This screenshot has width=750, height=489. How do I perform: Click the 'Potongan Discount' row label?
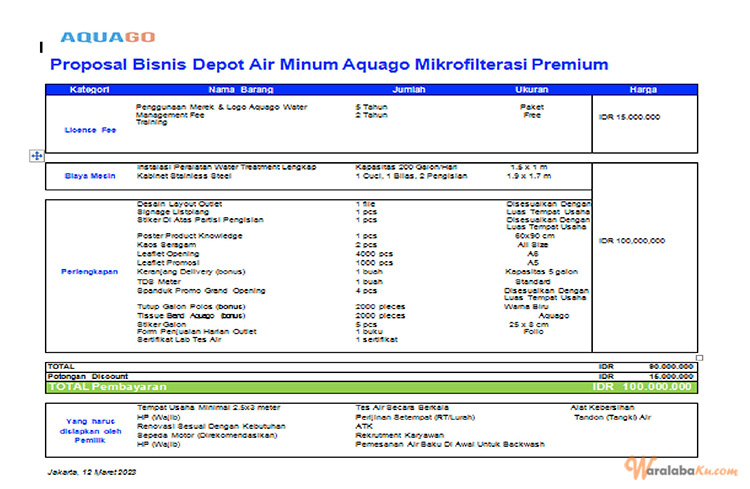[88, 377]
